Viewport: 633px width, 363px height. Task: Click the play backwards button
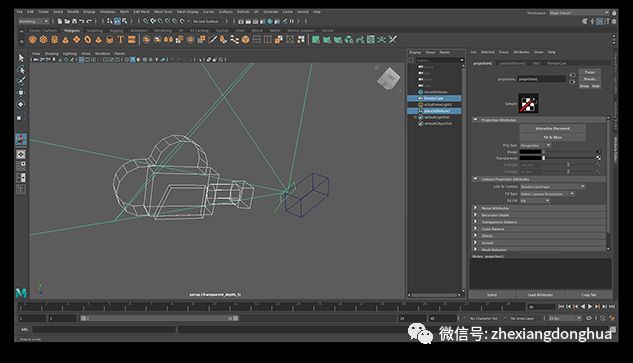(583, 307)
